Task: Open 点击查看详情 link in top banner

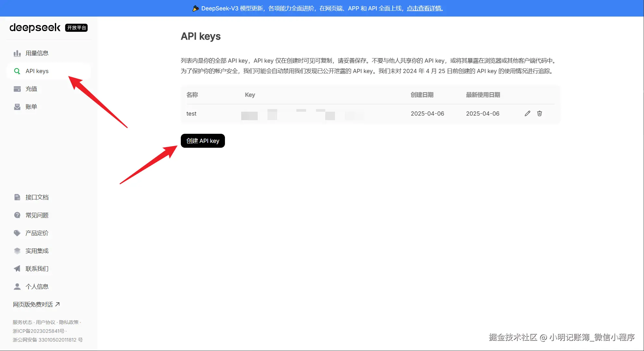Action: click(x=425, y=8)
